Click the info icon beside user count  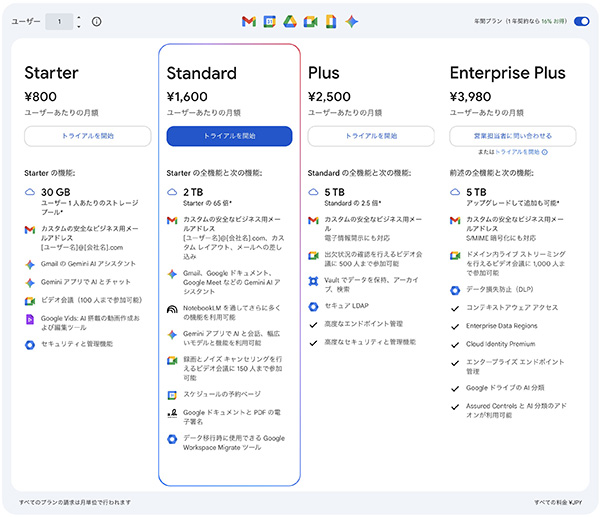[96, 21]
